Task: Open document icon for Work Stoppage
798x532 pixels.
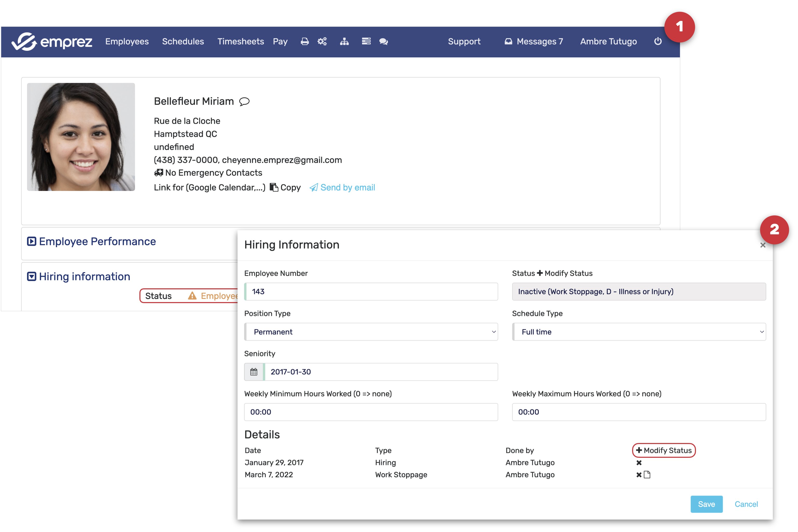Action: (x=647, y=475)
